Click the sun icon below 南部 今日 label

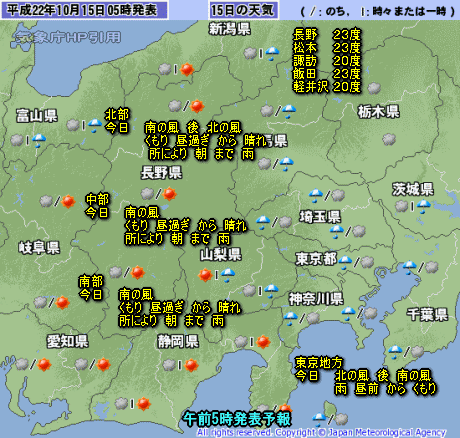(62, 302)
